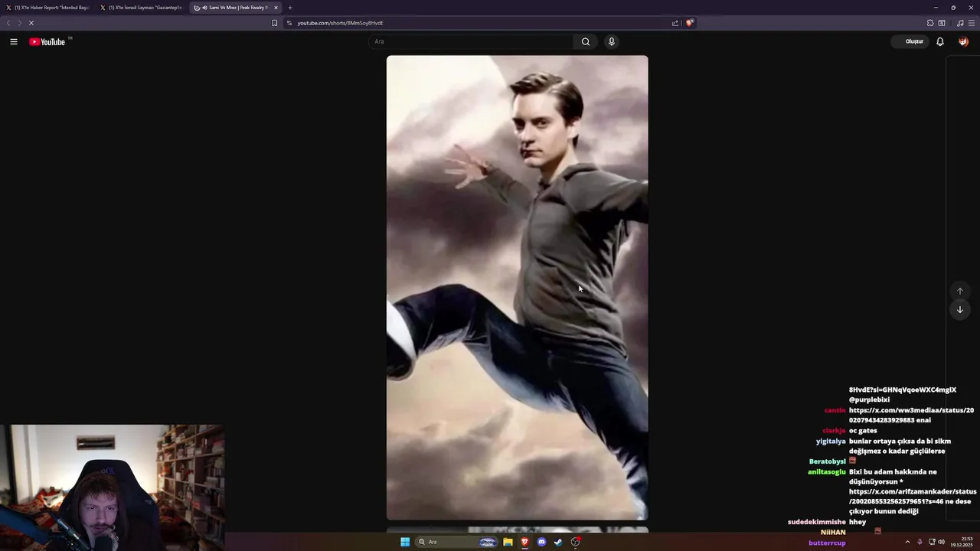
Task: Open the YouTube account avatar menu
Action: coord(963,41)
